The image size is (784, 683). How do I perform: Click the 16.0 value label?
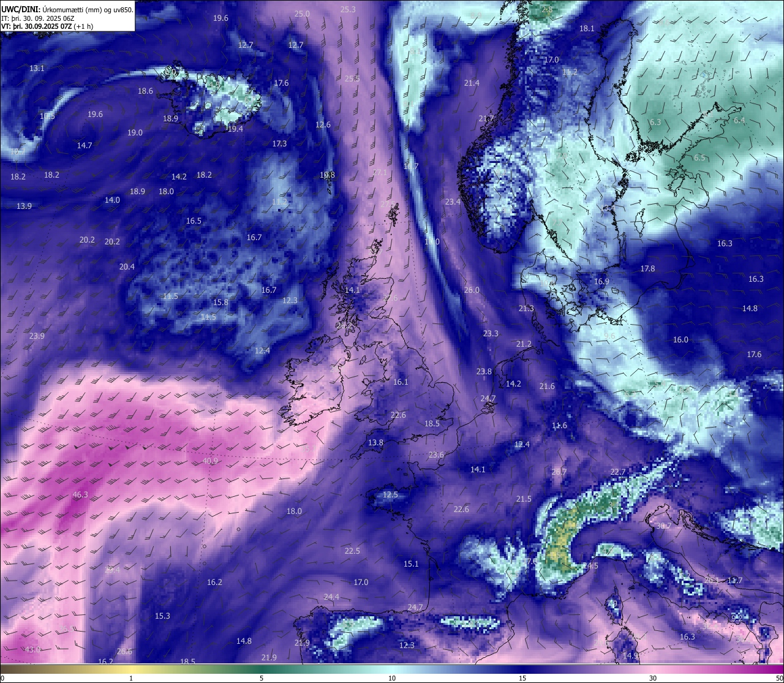[680, 340]
